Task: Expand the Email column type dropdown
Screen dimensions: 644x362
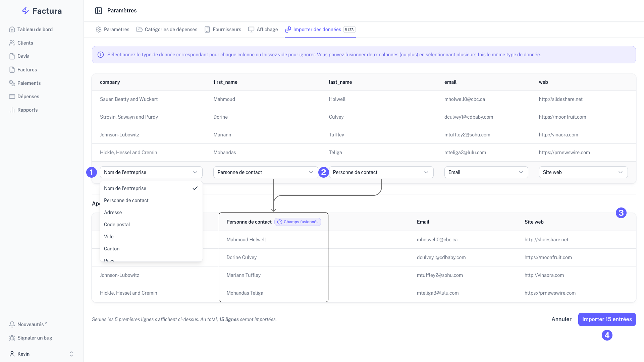Action: coord(486,172)
